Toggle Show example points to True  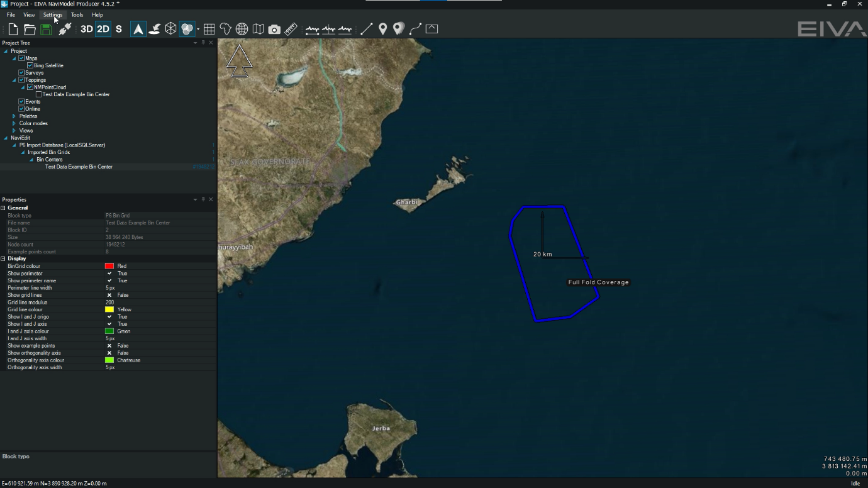click(x=108, y=345)
